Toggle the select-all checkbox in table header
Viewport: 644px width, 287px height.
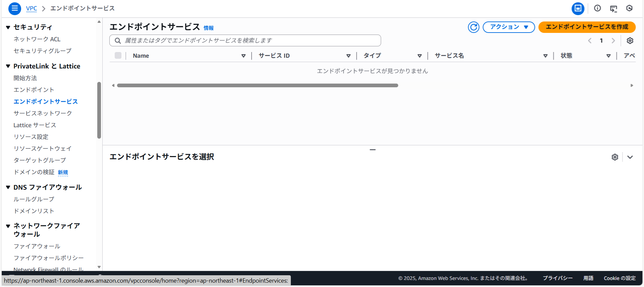118,56
